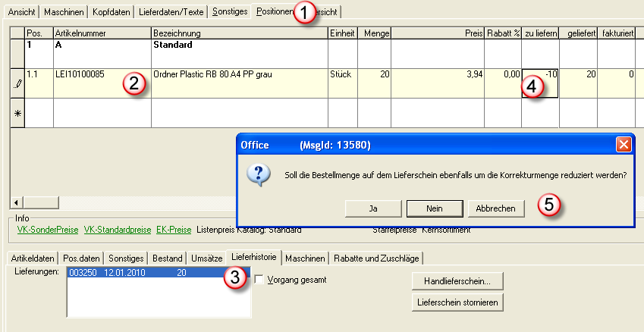644x332 pixels.
Task: Open the Rabatte und Zuschläge tab
Action: click(x=376, y=258)
